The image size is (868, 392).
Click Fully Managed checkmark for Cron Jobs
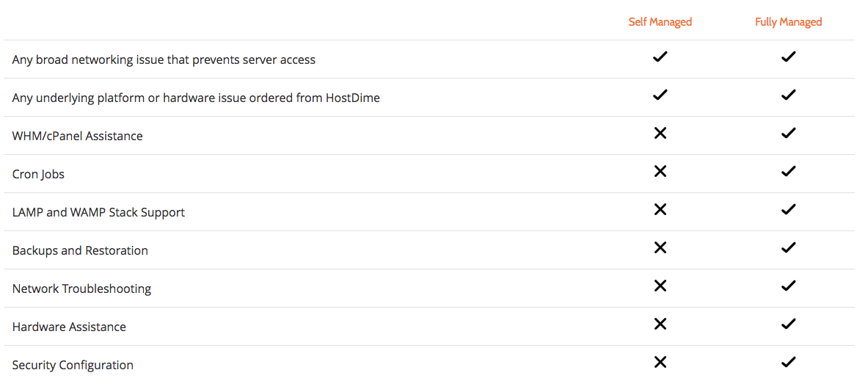click(x=788, y=171)
